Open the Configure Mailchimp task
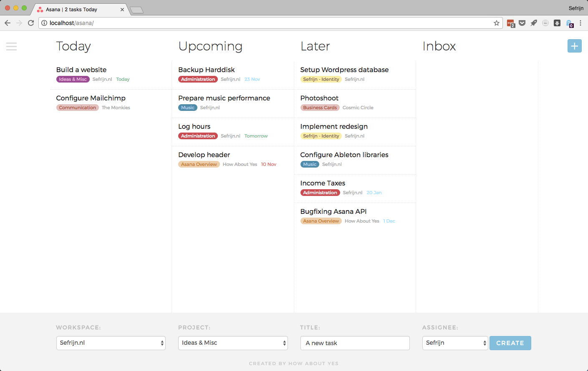The image size is (588, 371). pos(91,98)
